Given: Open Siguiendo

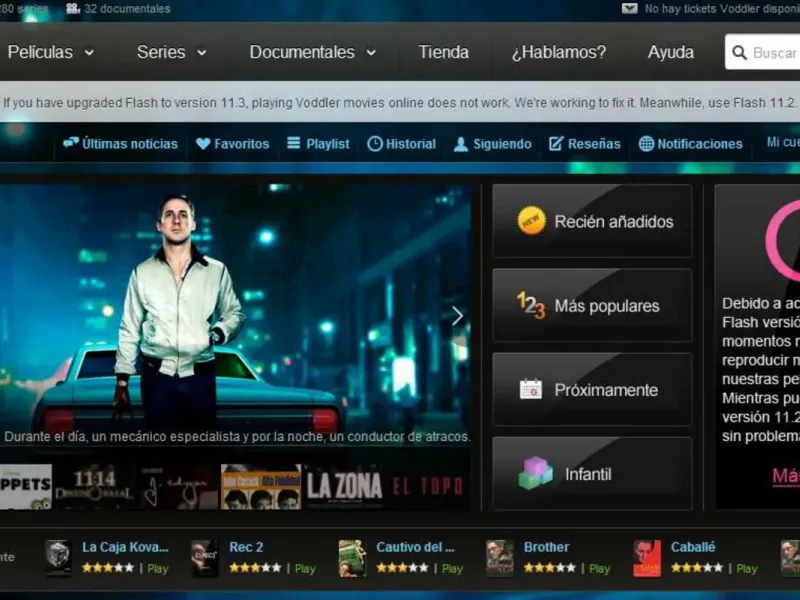Looking at the screenshot, I should tap(502, 144).
